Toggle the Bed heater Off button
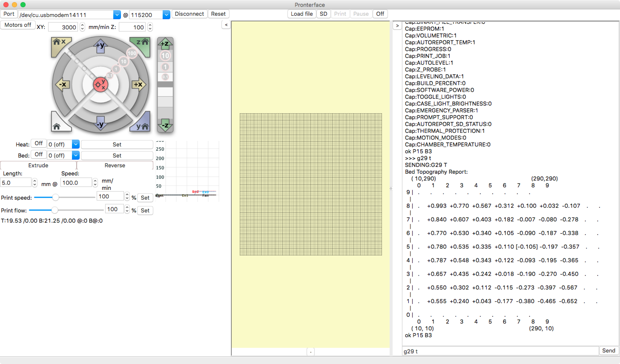 tap(38, 155)
